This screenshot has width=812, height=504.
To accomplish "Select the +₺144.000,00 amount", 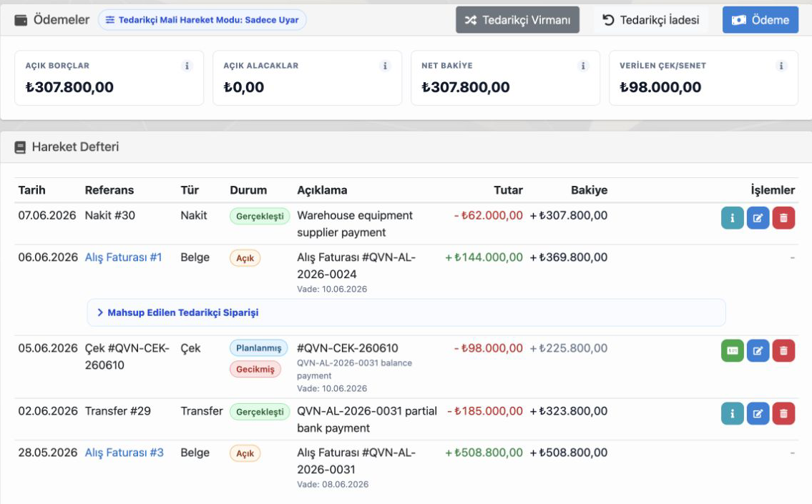I will click(x=484, y=257).
